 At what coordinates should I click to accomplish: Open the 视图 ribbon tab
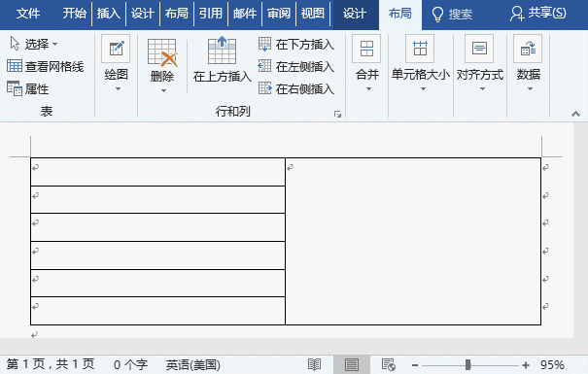coord(312,14)
